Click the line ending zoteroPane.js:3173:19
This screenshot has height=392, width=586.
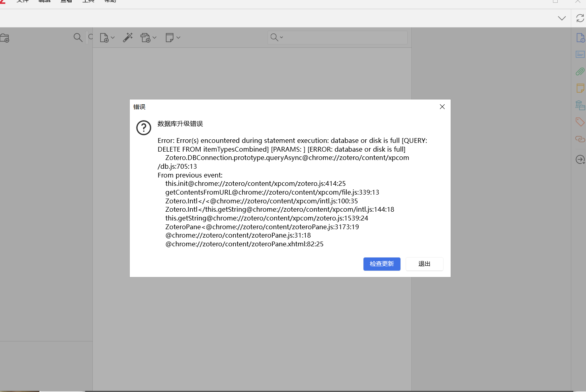[x=262, y=227]
